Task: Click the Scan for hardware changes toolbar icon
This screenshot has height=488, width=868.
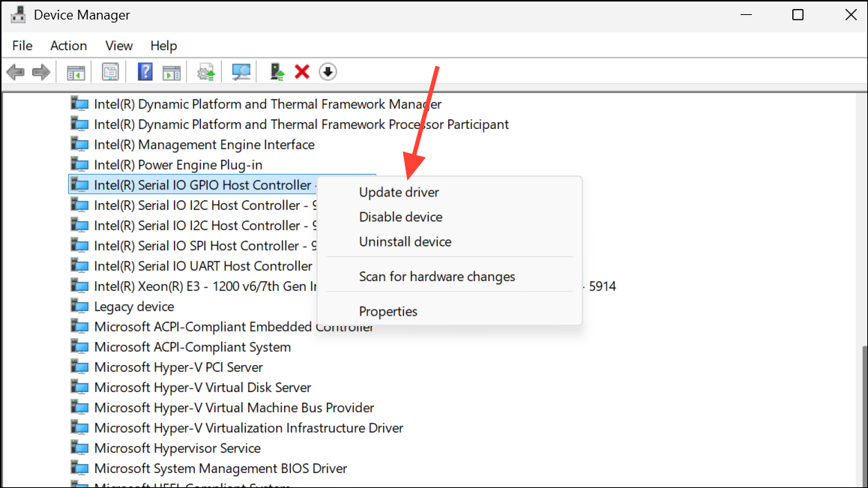Action: [240, 71]
